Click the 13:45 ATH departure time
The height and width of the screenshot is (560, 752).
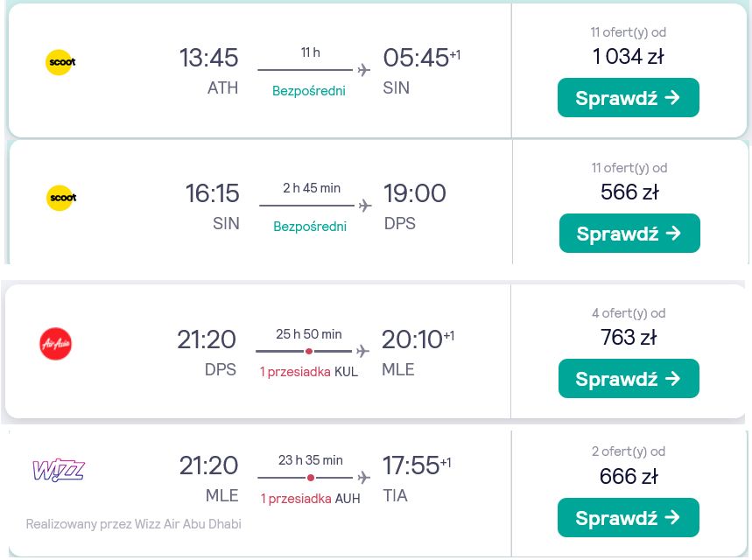tap(208, 58)
